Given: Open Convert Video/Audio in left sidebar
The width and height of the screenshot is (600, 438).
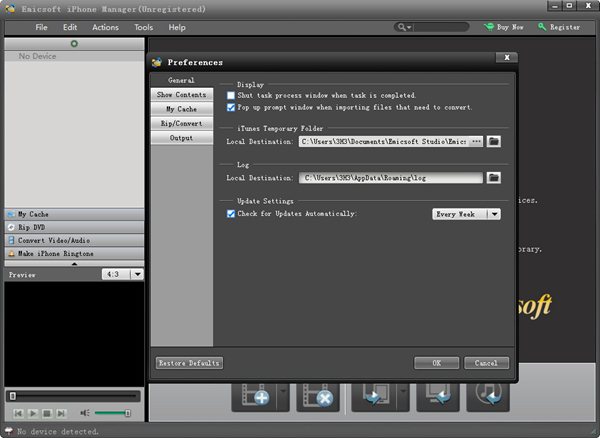Looking at the screenshot, I should pyautogui.click(x=74, y=240).
